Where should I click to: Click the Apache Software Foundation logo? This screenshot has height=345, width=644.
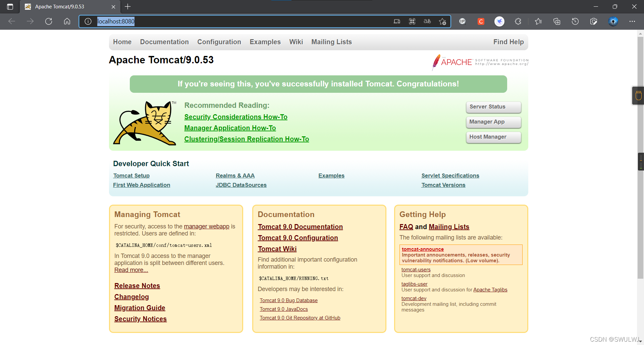[480, 62]
